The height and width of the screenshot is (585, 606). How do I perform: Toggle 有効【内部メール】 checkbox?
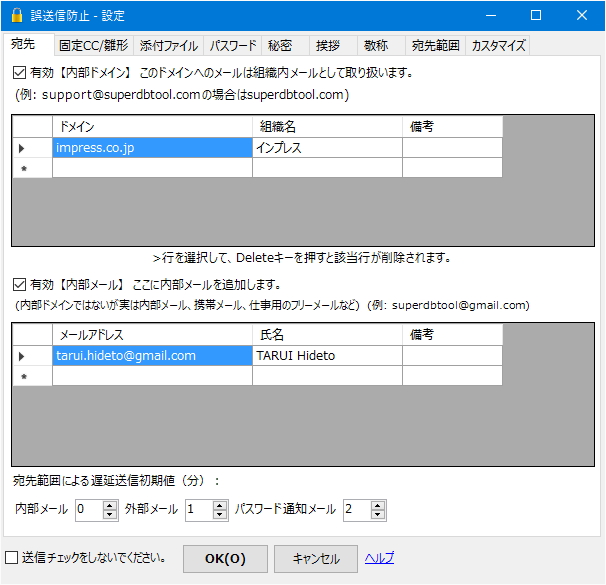[x=19, y=285]
